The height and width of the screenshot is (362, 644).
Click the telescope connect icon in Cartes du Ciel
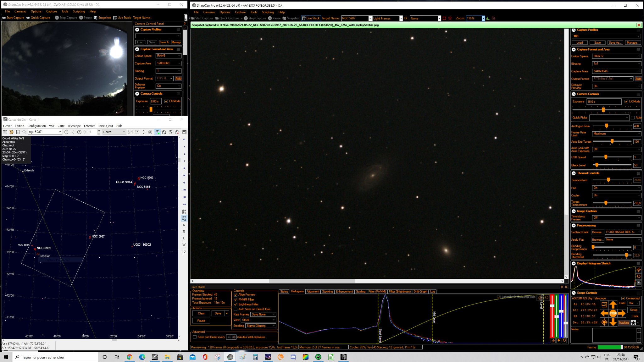click(157, 132)
